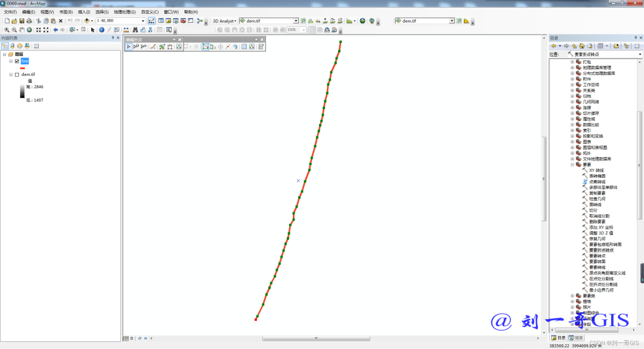Open the 地理处理(G) menu
This screenshot has height=349, width=644.
[x=125, y=12]
